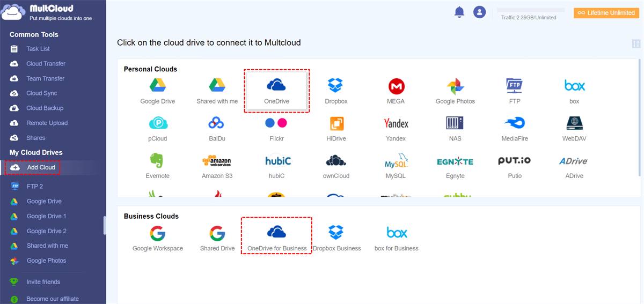The height and width of the screenshot is (304, 644).
Task: Click the traffic usage progress bar
Action: 531,10
